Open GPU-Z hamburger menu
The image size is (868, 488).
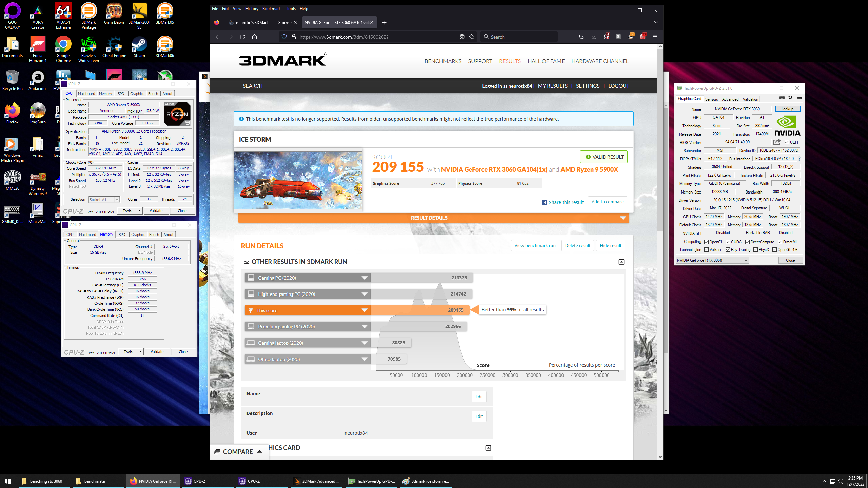(x=799, y=98)
